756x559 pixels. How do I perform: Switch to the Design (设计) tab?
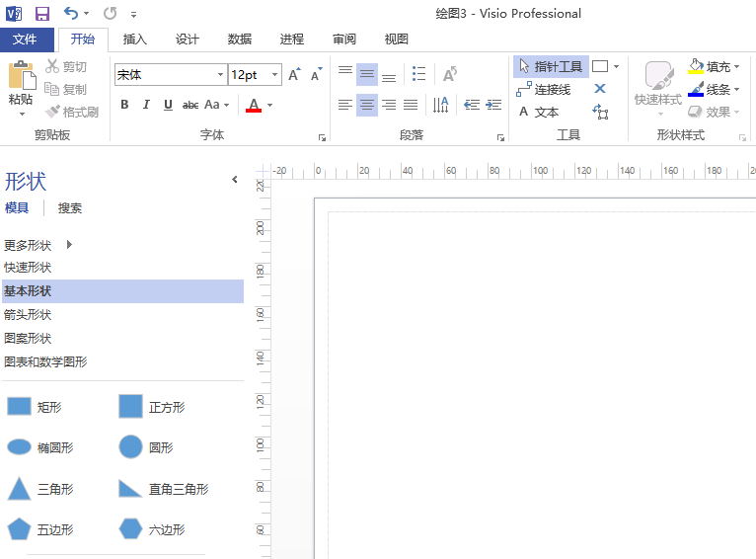[x=188, y=40]
